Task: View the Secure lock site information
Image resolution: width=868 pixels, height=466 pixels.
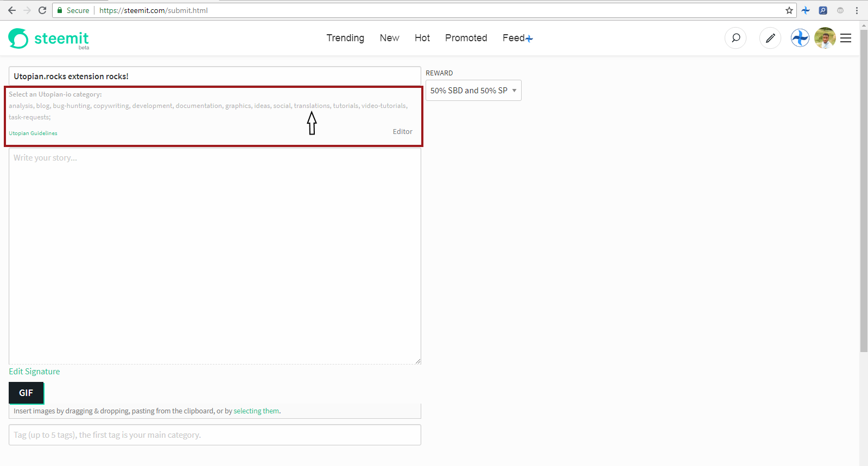Action: pyautogui.click(x=73, y=10)
